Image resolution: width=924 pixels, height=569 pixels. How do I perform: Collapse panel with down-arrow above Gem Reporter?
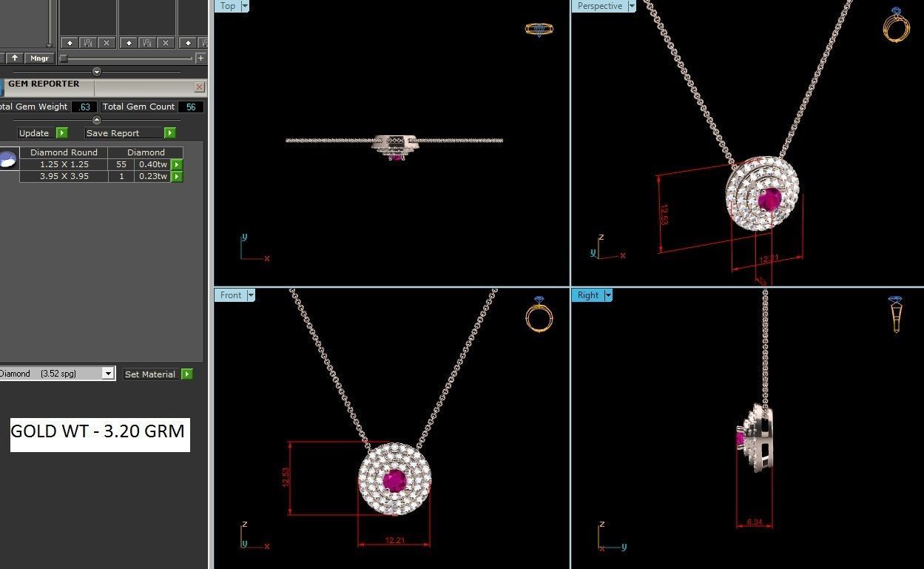coord(97,72)
